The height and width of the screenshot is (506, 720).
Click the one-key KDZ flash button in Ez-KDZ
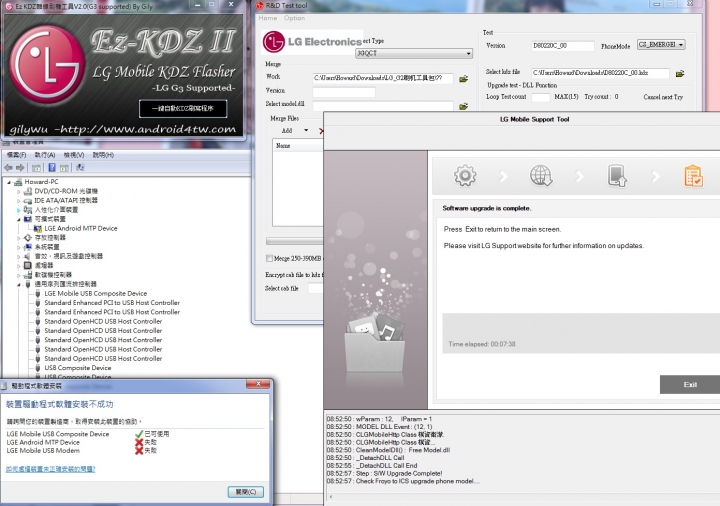point(183,108)
